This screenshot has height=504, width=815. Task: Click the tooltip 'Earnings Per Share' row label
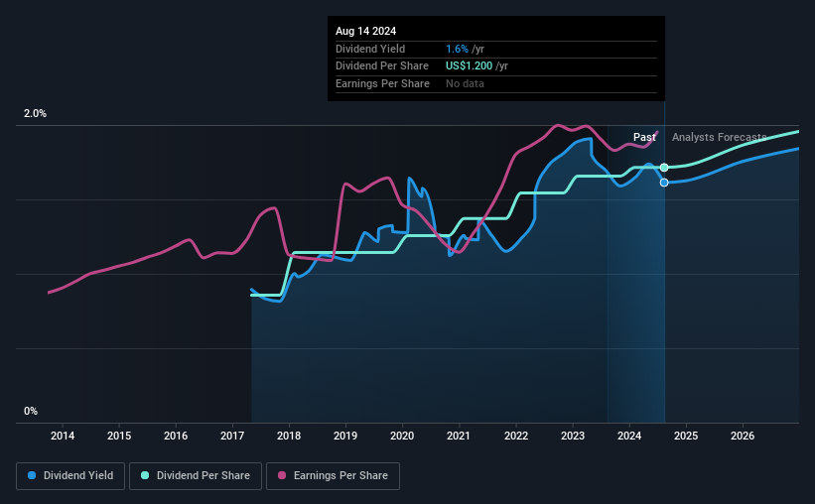(382, 83)
